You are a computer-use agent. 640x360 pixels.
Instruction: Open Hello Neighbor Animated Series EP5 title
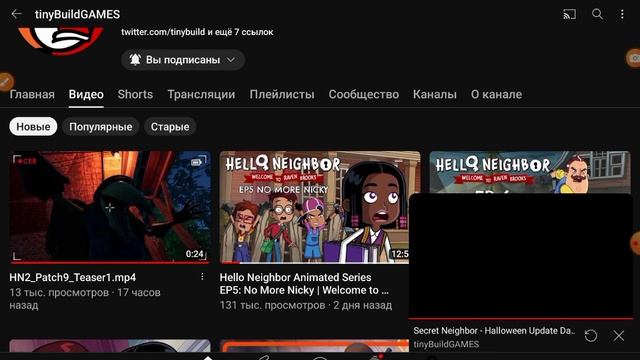coord(304,284)
